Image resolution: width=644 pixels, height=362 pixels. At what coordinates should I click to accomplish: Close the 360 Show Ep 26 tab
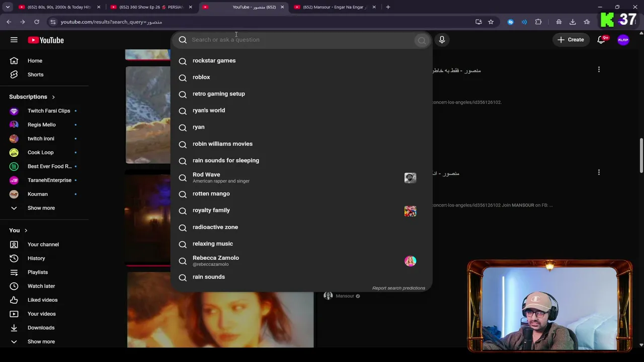click(x=190, y=7)
